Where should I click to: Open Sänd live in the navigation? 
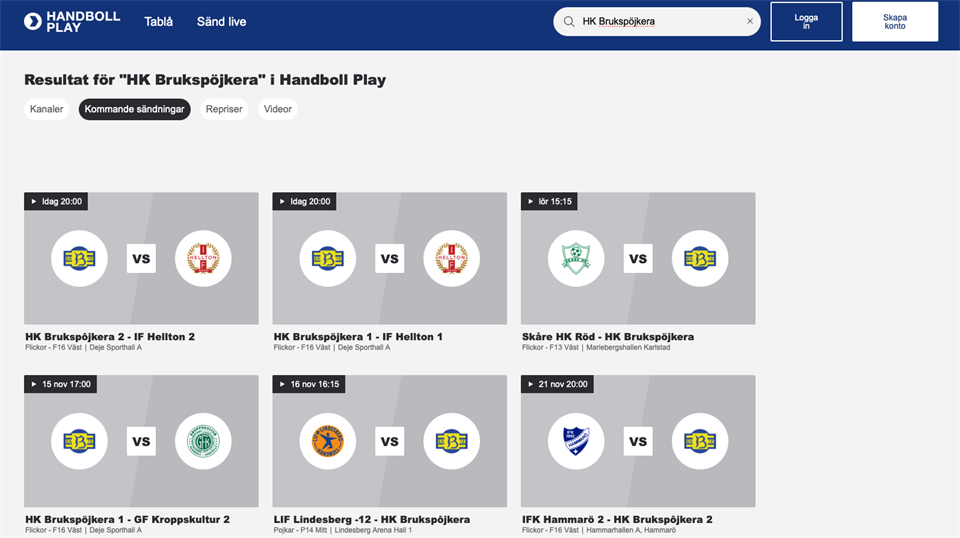coord(221,21)
